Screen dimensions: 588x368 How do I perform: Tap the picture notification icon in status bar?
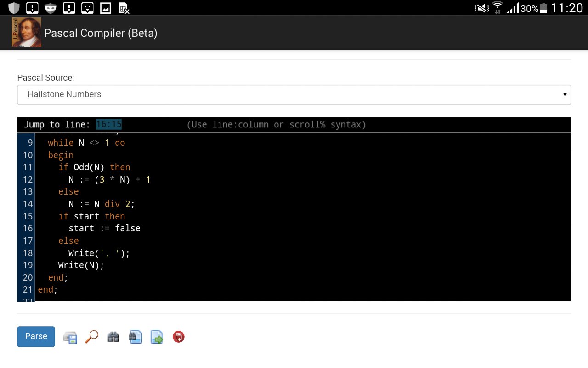[x=106, y=8]
